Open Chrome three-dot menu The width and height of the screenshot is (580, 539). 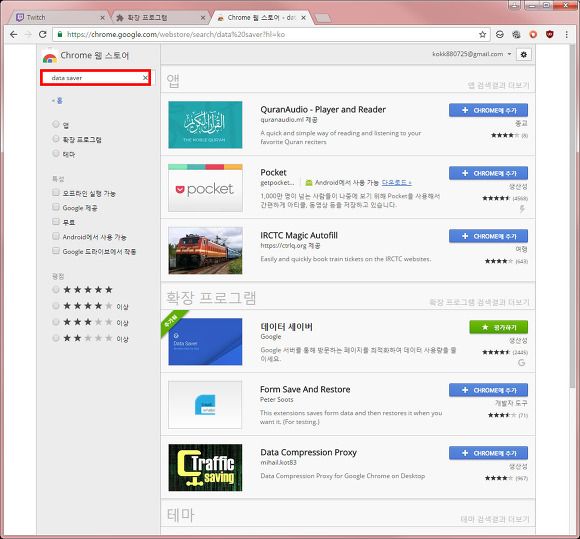pos(566,34)
